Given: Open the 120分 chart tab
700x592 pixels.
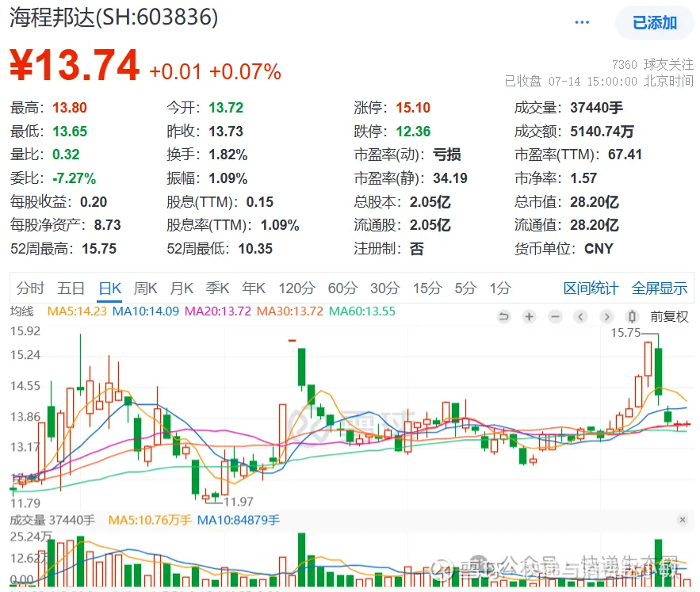Looking at the screenshot, I should (x=296, y=288).
